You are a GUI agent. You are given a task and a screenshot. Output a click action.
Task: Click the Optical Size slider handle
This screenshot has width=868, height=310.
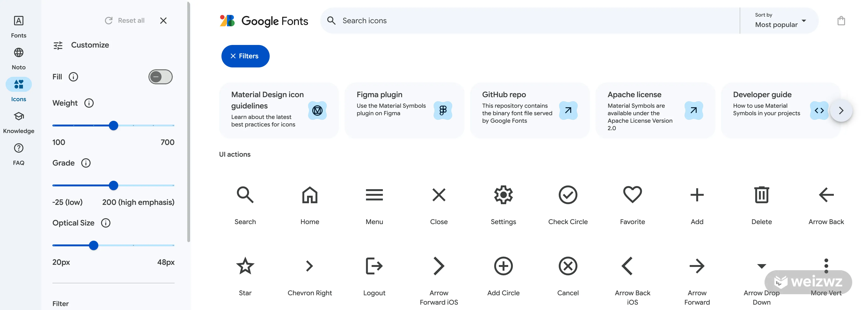(94, 246)
